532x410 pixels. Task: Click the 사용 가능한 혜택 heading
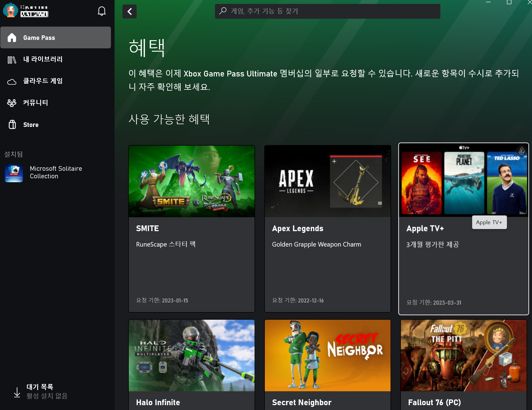[169, 119]
